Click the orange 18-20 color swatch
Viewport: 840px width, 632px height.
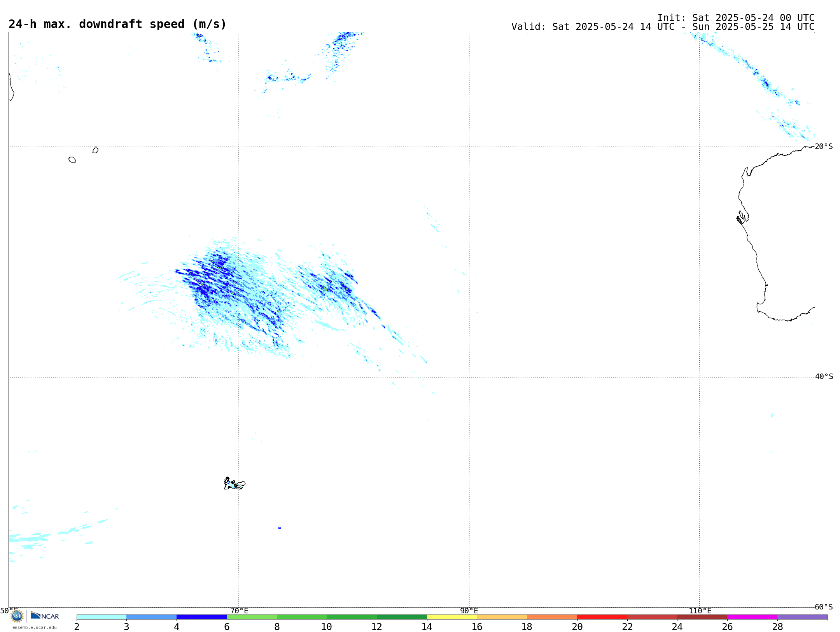pyautogui.click(x=552, y=617)
